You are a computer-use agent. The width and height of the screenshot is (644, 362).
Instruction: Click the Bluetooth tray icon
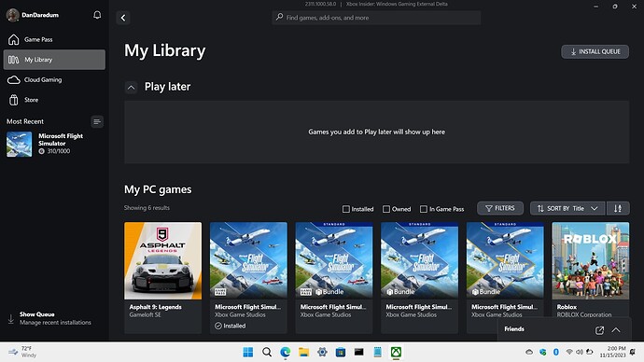(555, 352)
